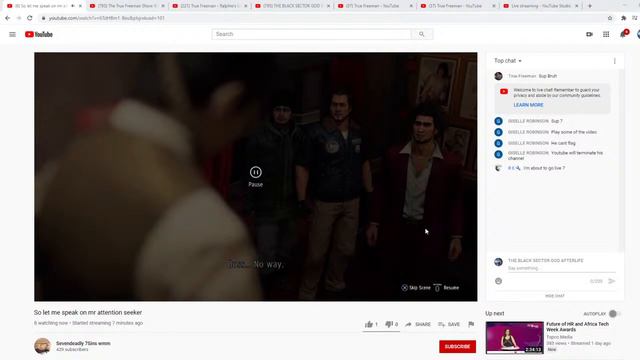The height and width of the screenshot is (360, 640).
Task: Click the SAVE button
Action: [449, 324]
